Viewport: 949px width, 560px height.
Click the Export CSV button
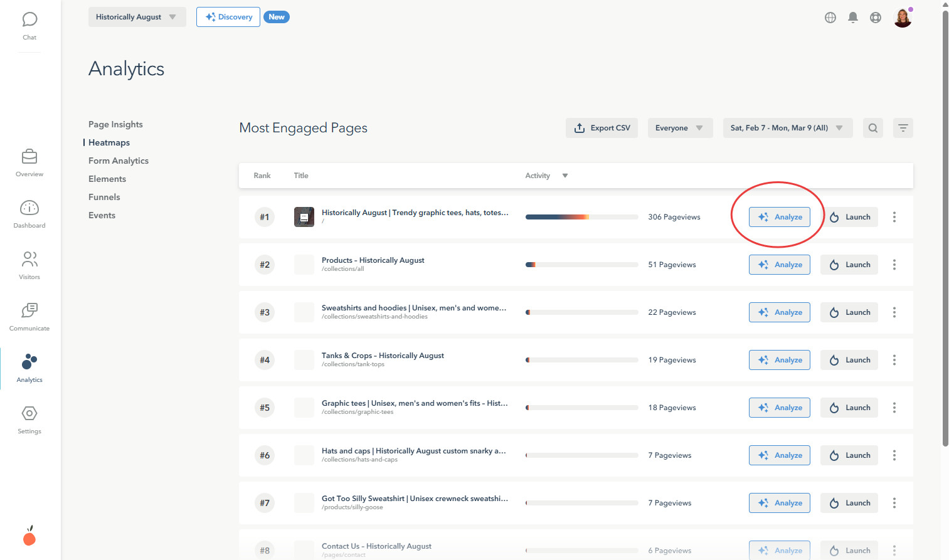click(602, 127)
